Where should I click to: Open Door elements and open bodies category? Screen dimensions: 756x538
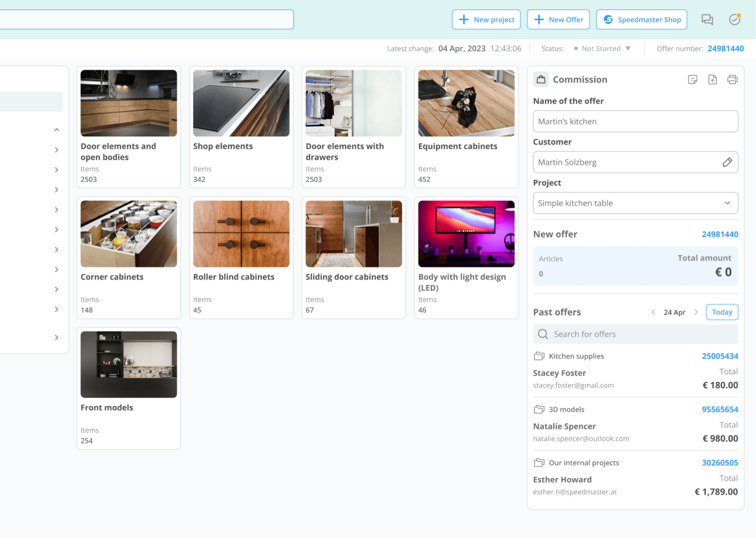click(129, 127)
